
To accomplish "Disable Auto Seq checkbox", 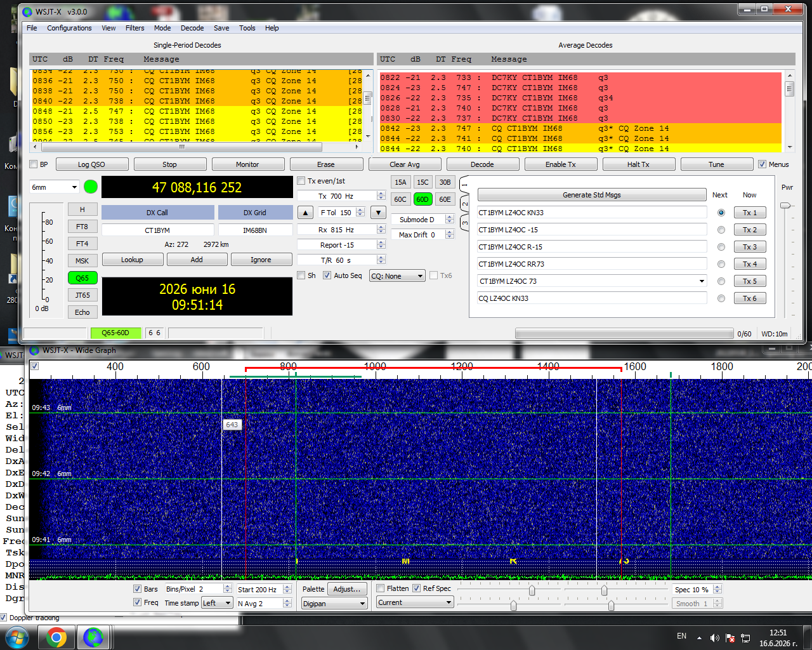I will (x=327, y=275).
